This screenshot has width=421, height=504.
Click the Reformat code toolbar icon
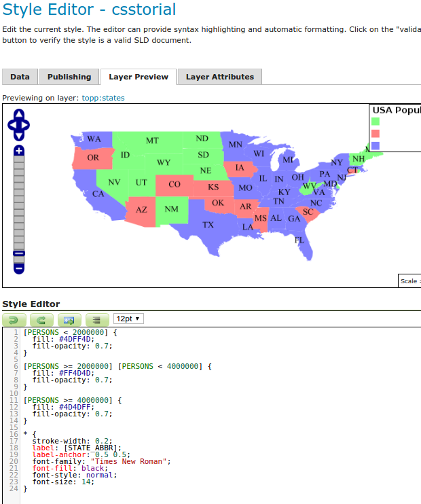coord(97,320)
